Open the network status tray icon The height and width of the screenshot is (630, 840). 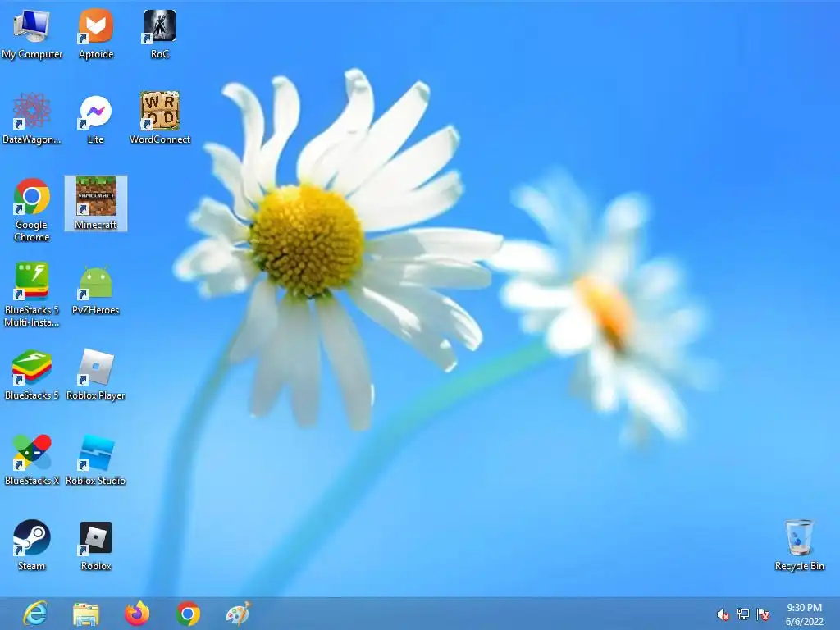(x=743, y=614)
